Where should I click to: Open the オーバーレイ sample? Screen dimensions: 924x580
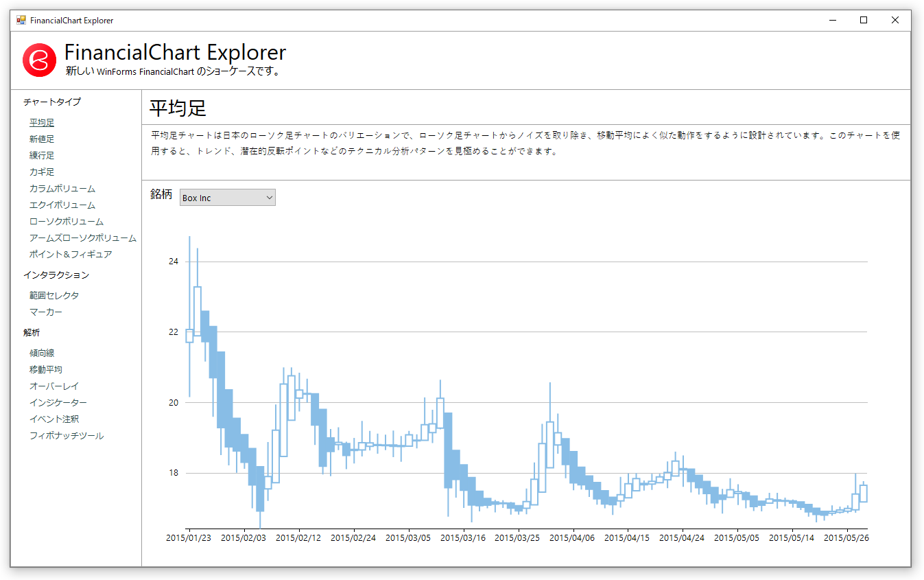pos(54,386)
